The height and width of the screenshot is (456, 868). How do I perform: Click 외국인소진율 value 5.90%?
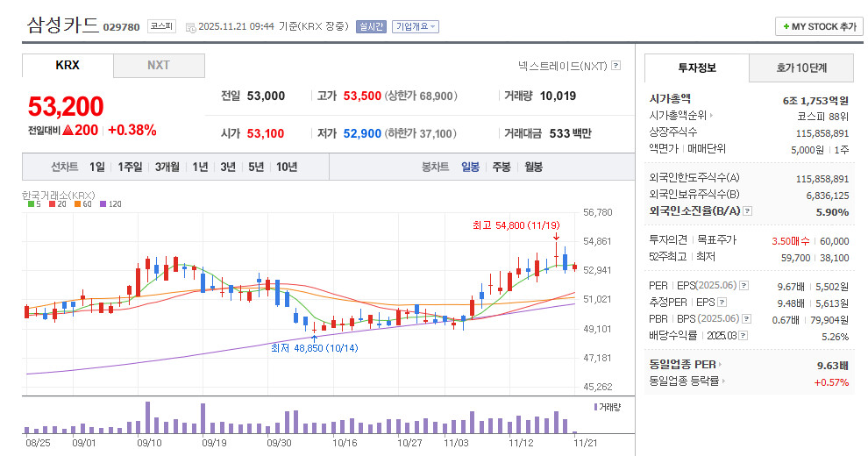pos(832,212)
